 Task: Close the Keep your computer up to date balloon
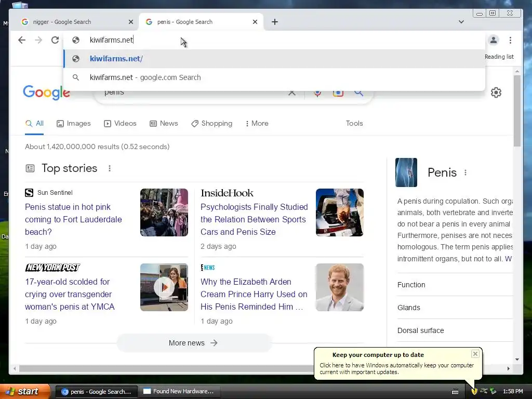[x=475, y=354]
